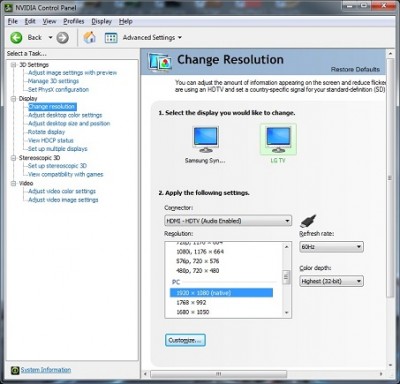The image size is (400, 384).
Task: Select the LG TV display
Action: pos(278,144)
